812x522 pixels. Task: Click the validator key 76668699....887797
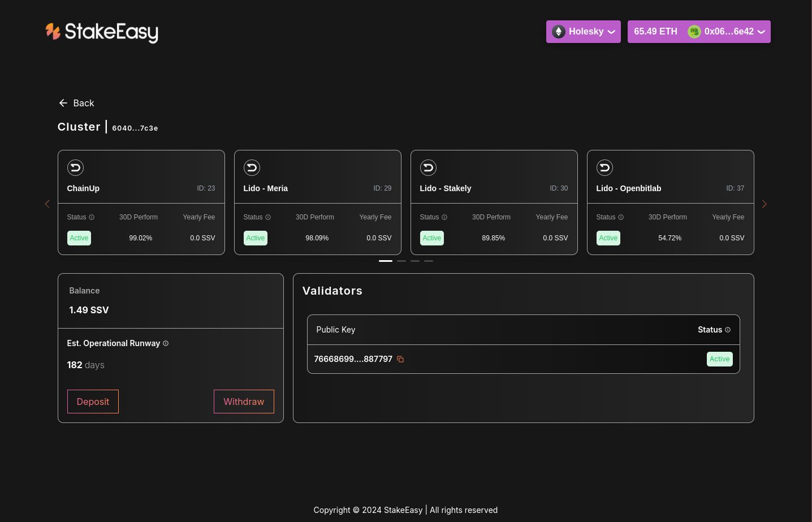pyautogui.click(x=353, y=359)
